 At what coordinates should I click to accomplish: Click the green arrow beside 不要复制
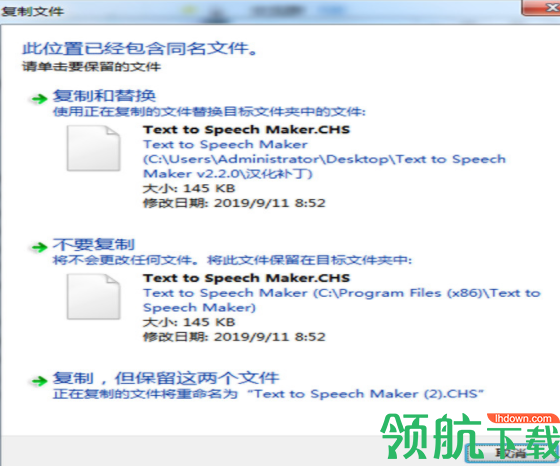click(x=39, y=247)
